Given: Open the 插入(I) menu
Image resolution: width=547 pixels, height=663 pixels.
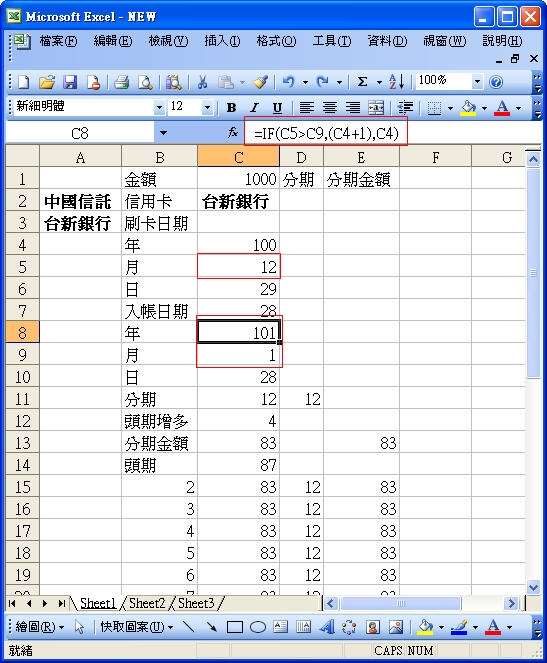Looking at the screenshot, I should [222, 41].
